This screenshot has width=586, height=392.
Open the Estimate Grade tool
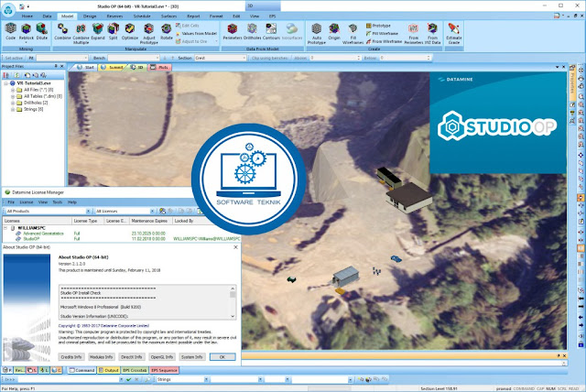pos(454,34)
